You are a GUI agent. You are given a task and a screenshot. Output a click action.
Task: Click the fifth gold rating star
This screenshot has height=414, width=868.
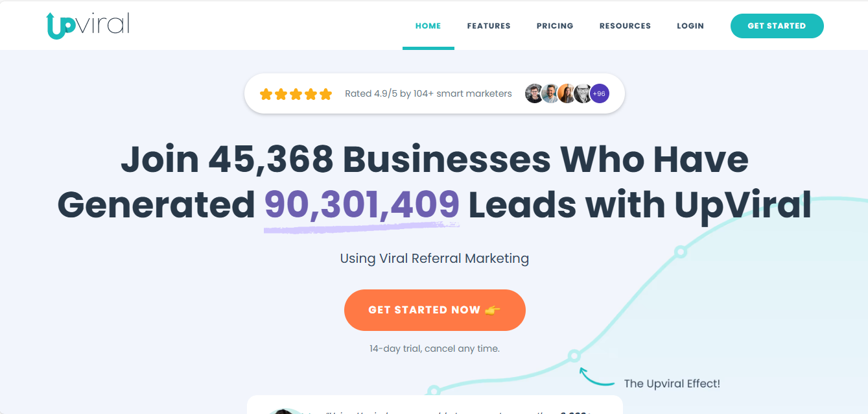tap(325, 93)
